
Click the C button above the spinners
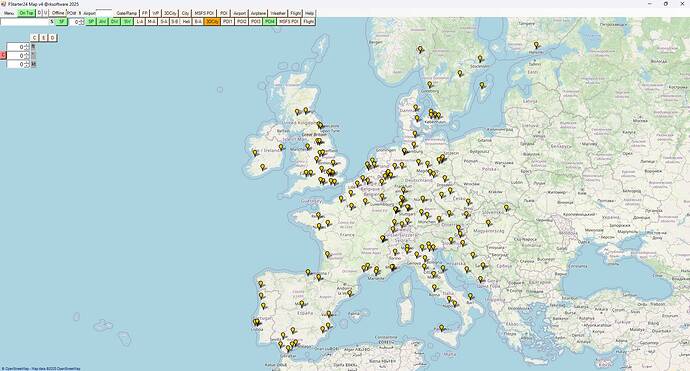(x=34, y=38)
